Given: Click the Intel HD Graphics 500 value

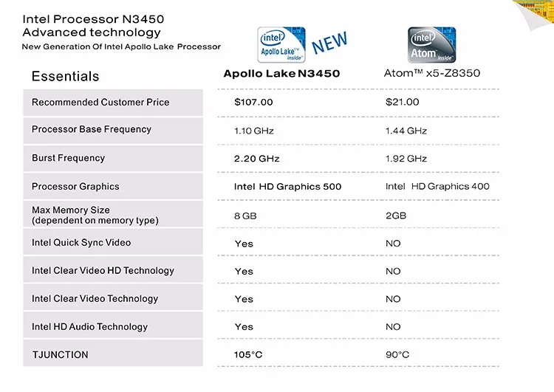Looking at the screenshot, I should coord(287,187).
